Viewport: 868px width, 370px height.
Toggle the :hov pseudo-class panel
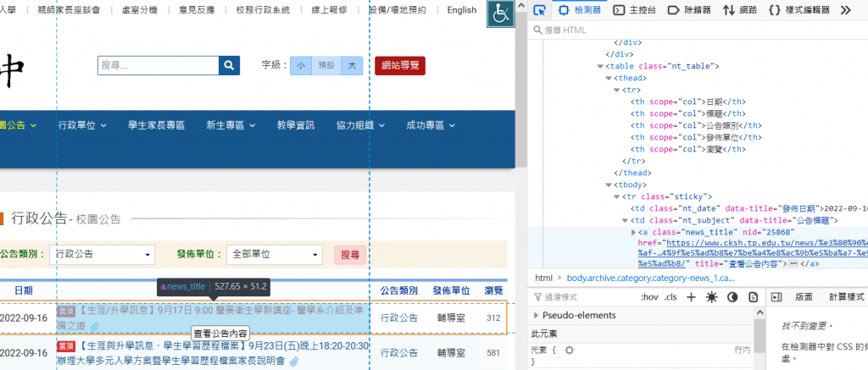click(x=649, y=297)
